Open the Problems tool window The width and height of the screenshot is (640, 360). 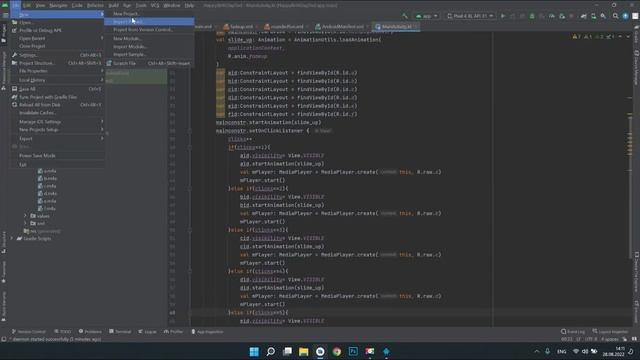[90, 331]
